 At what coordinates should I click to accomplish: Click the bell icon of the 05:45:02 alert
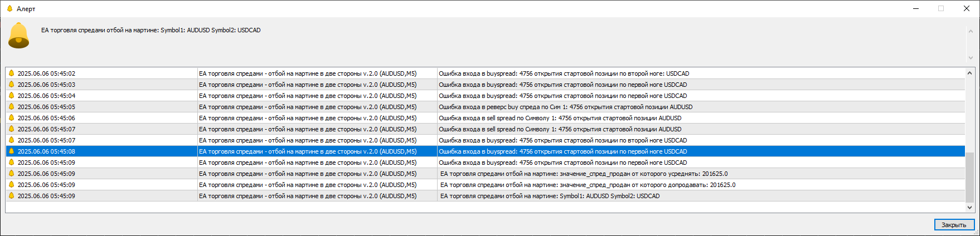pos(11,73)
